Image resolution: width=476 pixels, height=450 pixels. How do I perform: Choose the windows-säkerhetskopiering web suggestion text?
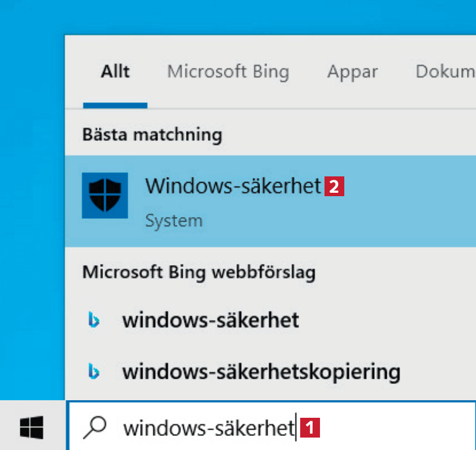coord(261,371)
